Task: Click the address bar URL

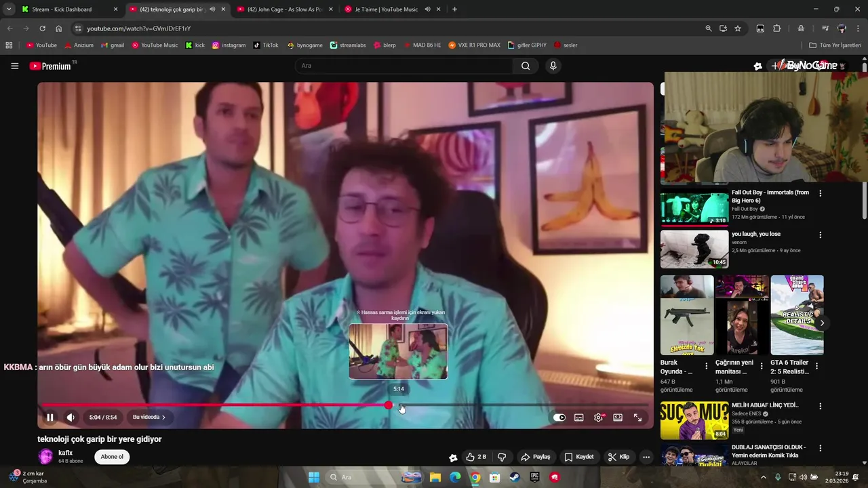Action: 138,28
